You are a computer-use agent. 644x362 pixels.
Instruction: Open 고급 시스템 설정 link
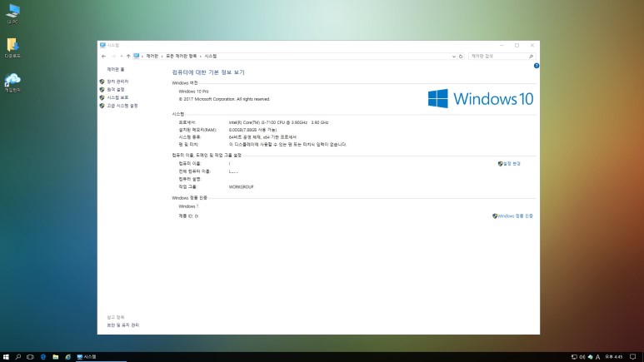[122, 106]
